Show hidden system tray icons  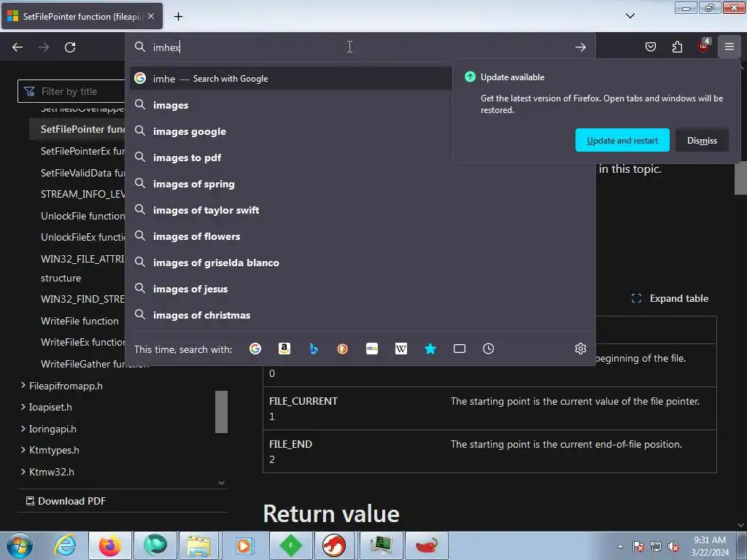point(620,546)
